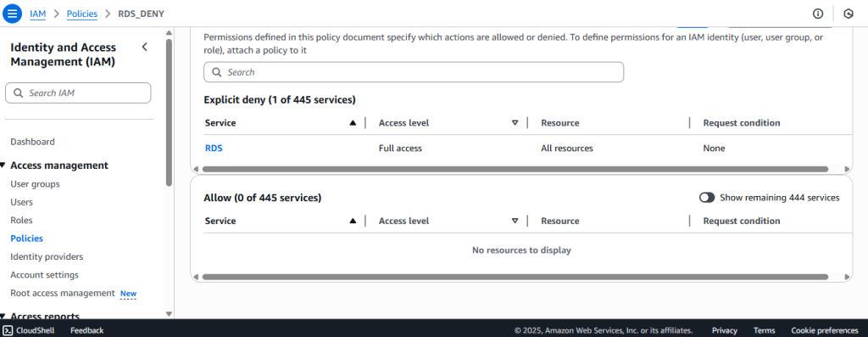
Task: Click the All resources cell
Action: tap(567, 149)
